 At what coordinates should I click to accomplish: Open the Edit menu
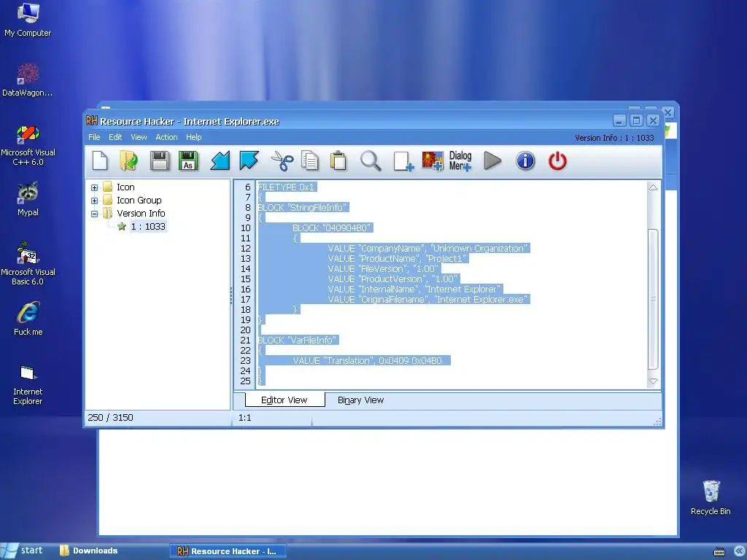click(x=115, y=137)
